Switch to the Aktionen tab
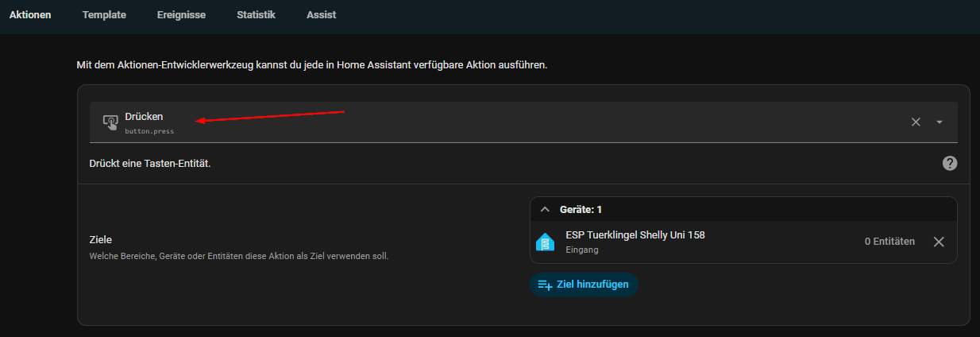 [30, 14]
